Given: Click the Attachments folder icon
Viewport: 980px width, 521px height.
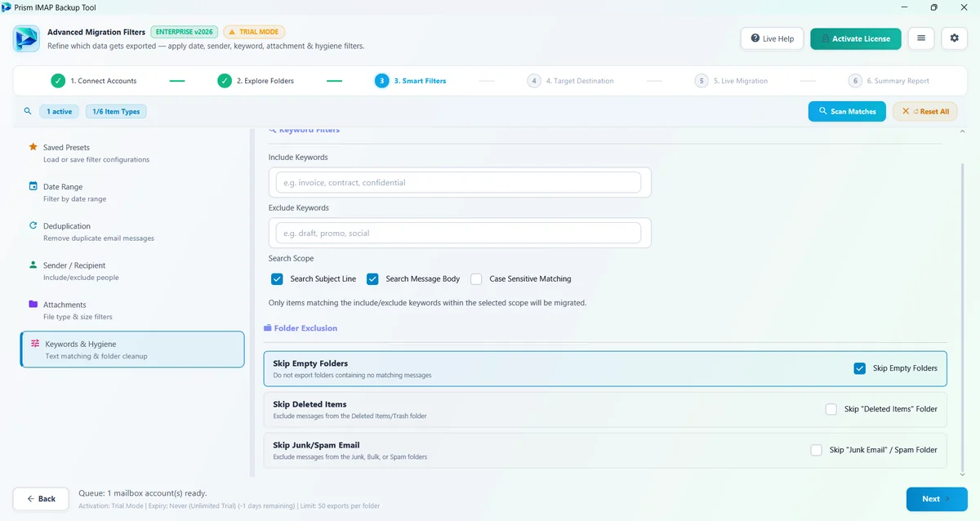Looking at the screenshot, I should click(33, 304).
